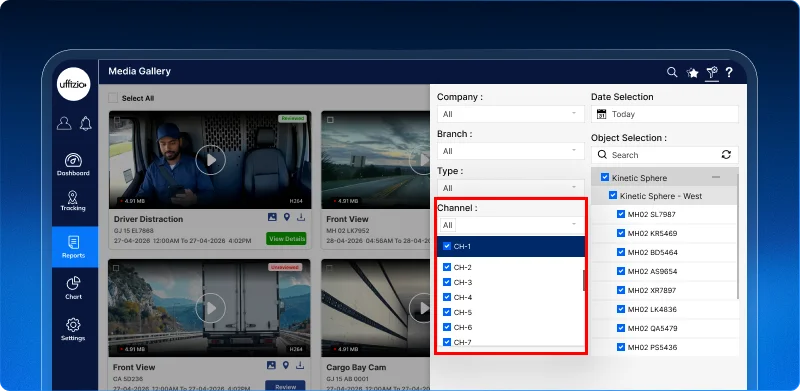Viewport: 800px width, 391px height.
Task: Uncheck CH-7 channel
Action: (x=447, y=342)
